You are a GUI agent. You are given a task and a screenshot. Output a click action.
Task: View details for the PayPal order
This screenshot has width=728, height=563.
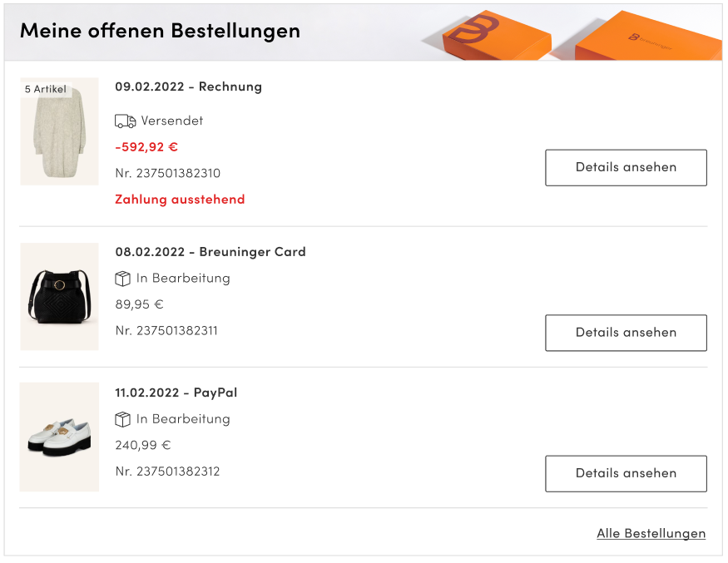[x=626, y=473]
